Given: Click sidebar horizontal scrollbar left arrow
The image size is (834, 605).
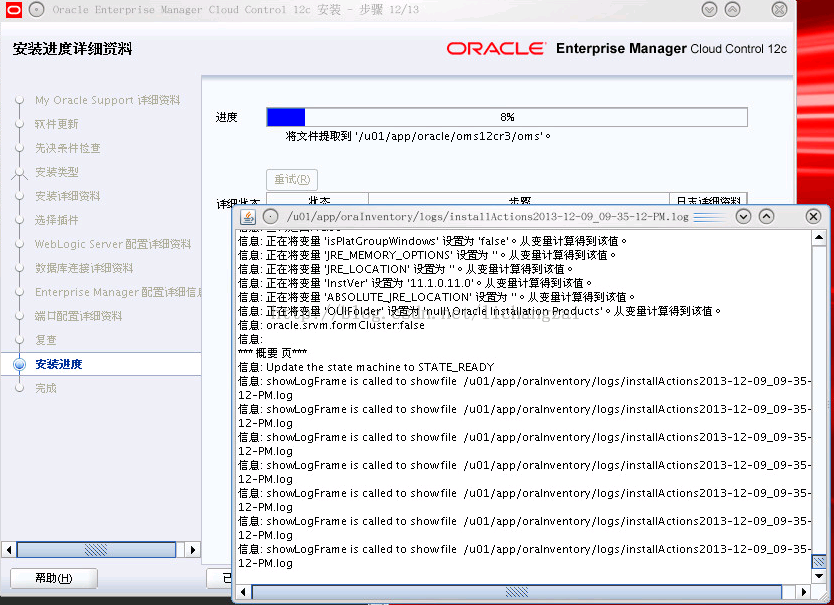Looking at the screenshot, I should [x=9, y=549].
